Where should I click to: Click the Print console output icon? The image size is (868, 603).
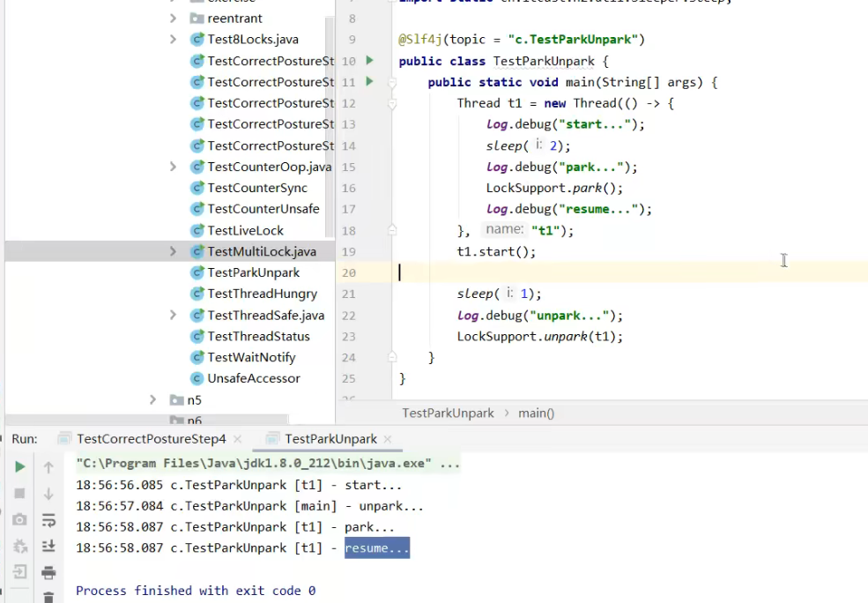tap(48, 573)
